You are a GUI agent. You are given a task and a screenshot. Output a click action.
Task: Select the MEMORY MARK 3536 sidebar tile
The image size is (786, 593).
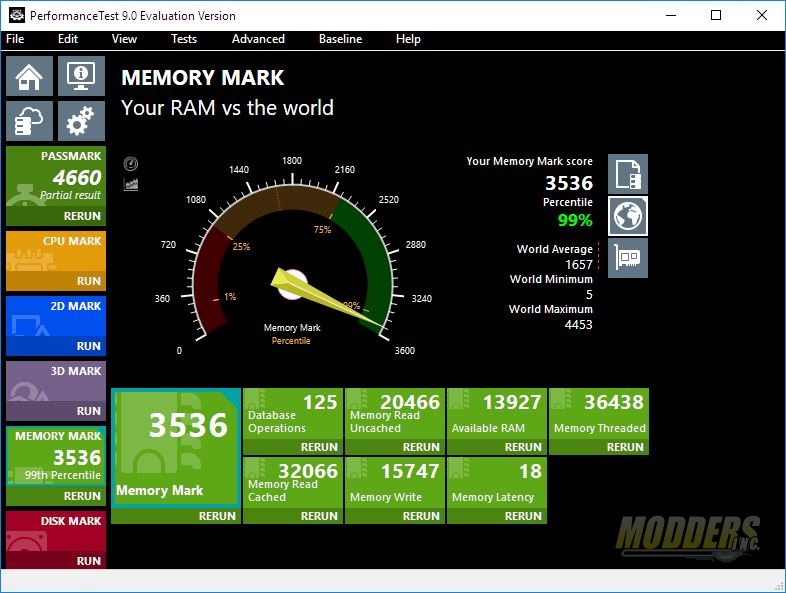point(56,456)
